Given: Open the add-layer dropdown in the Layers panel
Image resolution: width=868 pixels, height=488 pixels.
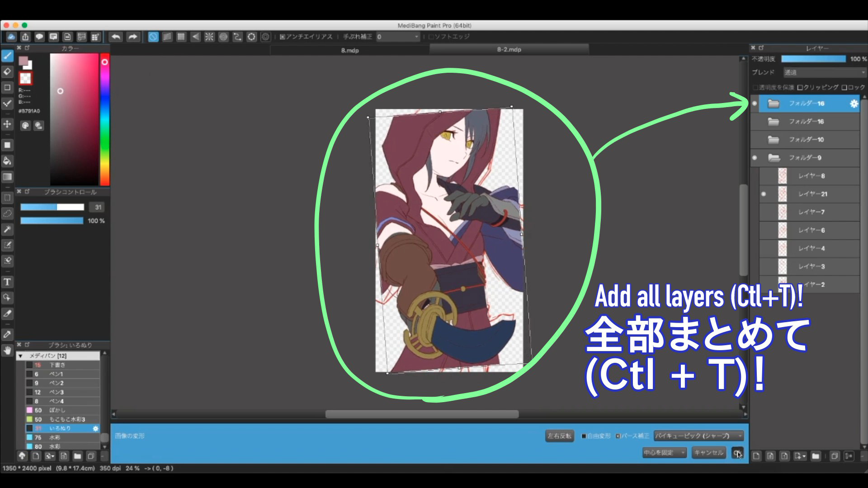Looking at the screenshot, I should (800, 456).
